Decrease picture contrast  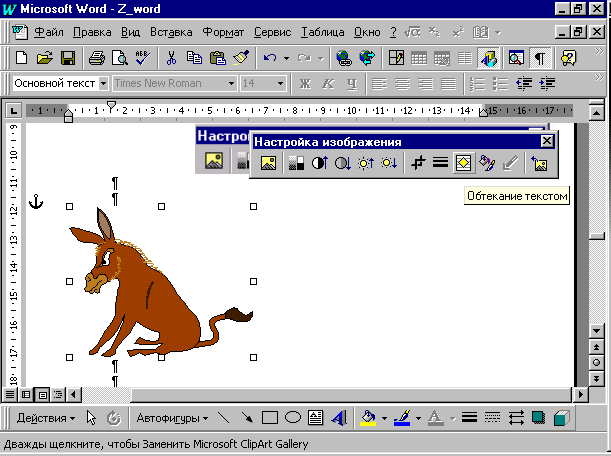pos(343,163)
